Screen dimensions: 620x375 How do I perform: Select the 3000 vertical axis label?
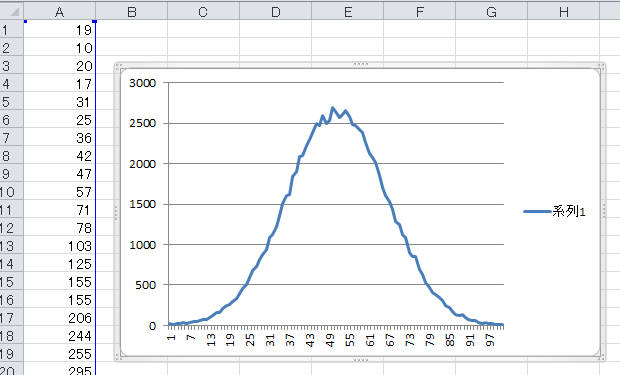(x=142, y=83)
